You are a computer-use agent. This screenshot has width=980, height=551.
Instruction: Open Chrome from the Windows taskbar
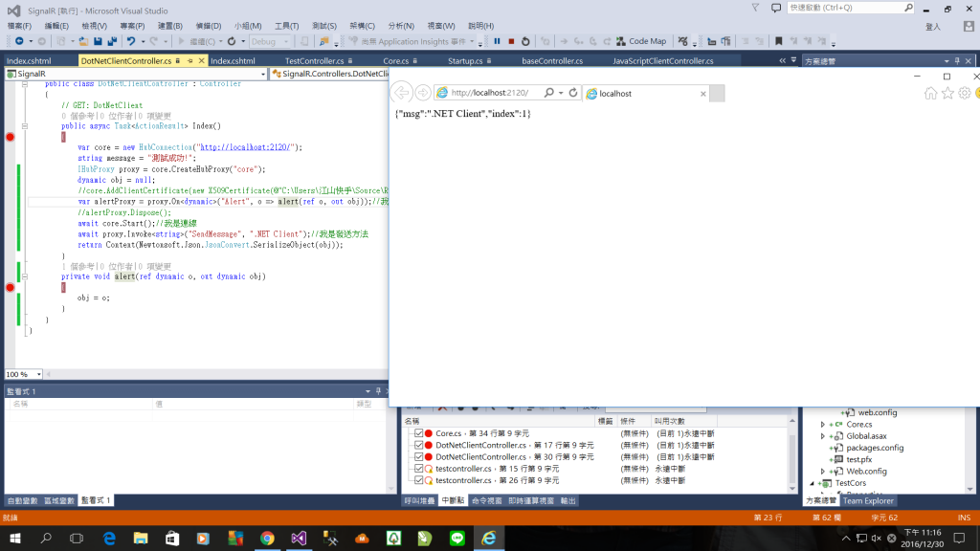267,538
